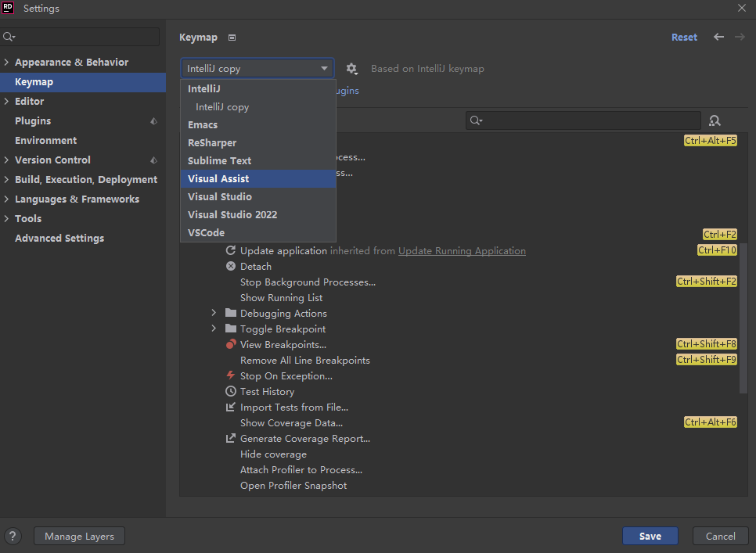756x553 pixels.
Task: Click the Cancel button
Action: [720, 536]
